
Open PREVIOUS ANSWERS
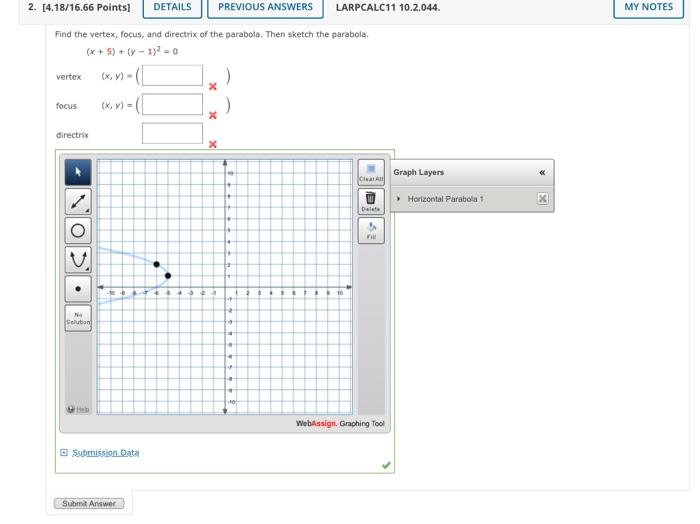click(265, 7)
